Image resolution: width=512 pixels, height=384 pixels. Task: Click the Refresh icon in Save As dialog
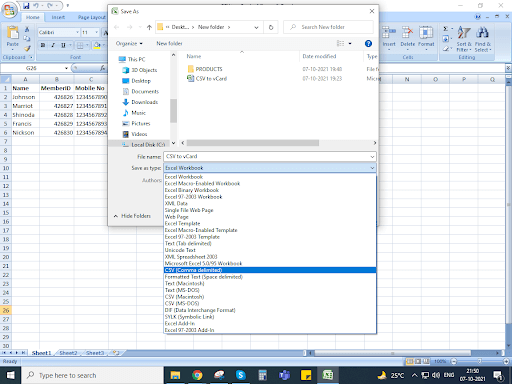(x=271, y=27)
